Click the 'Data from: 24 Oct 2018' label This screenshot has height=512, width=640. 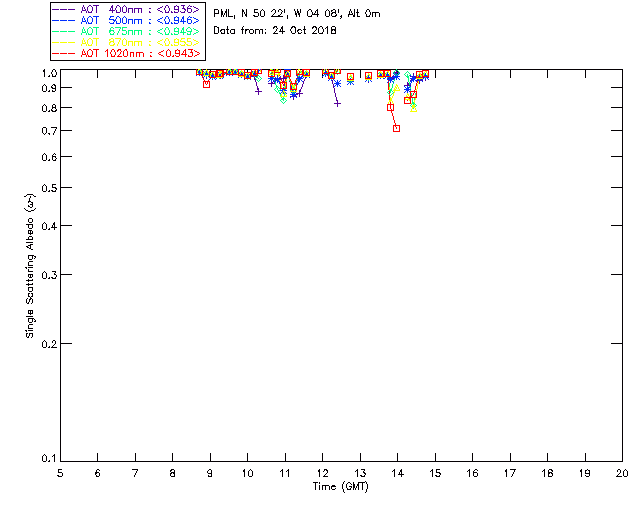click(275, 30)
